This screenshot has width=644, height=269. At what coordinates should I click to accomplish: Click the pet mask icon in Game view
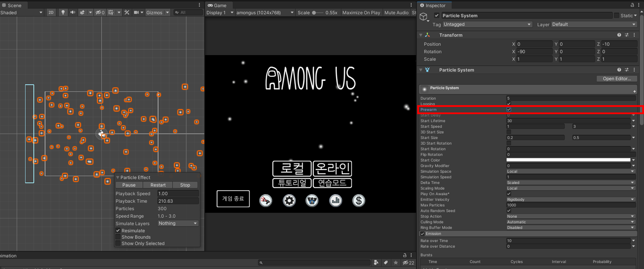(x=312, y=201)
